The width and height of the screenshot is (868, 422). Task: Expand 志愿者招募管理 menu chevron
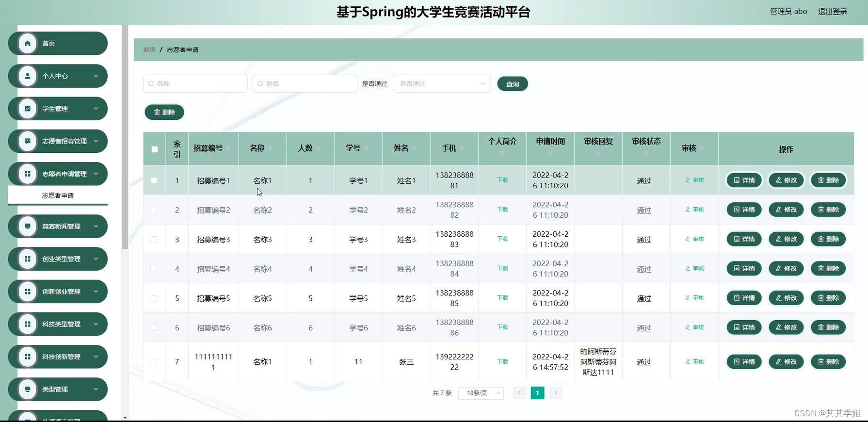96,141
